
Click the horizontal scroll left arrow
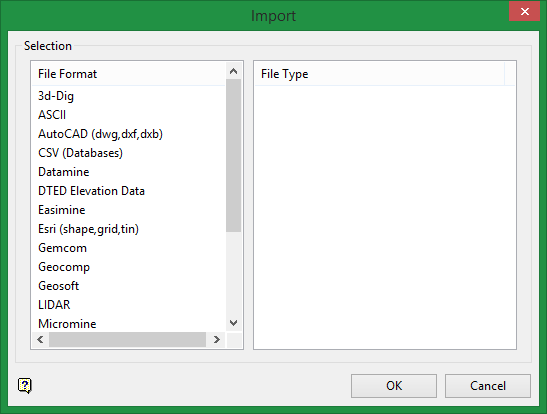pyautogui.click(x=40, y=339)
